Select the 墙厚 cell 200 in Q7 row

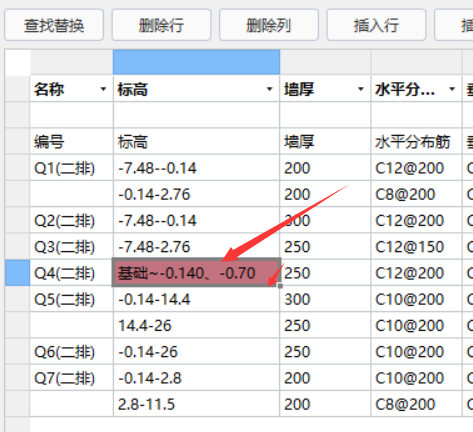coord(325,378)
